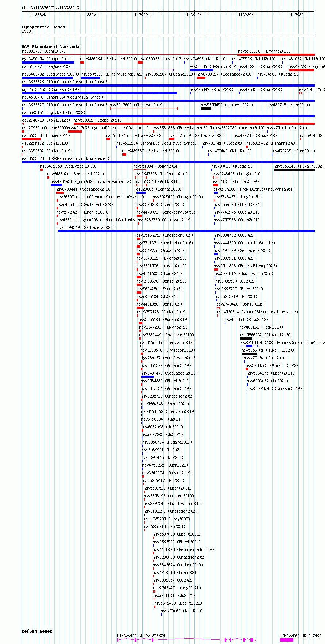The height and width of the screenshot is (644, 325).
Task: Click dgv2513n152 (Chaisson2019) label
Action: tap(50, 90)
